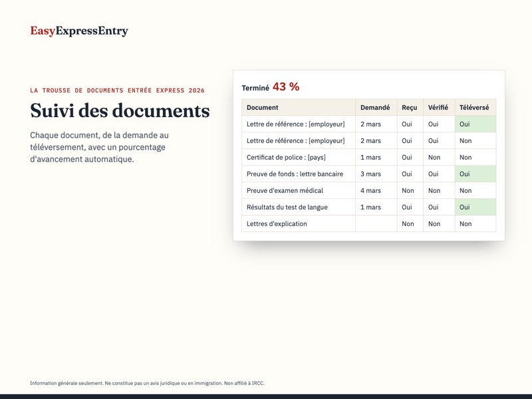Image resolution: width=532 pixels, height=399 pixels.
Task: Click 'La trousse de documents Entrée express 2026' eyebrow text
Action: pyautogui.click(x=118, y=90)
